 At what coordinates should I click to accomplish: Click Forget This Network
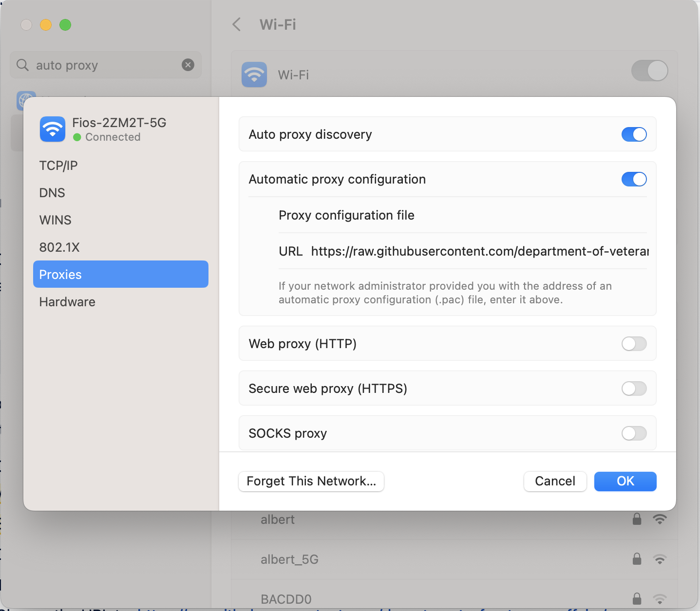click(311, 481)
